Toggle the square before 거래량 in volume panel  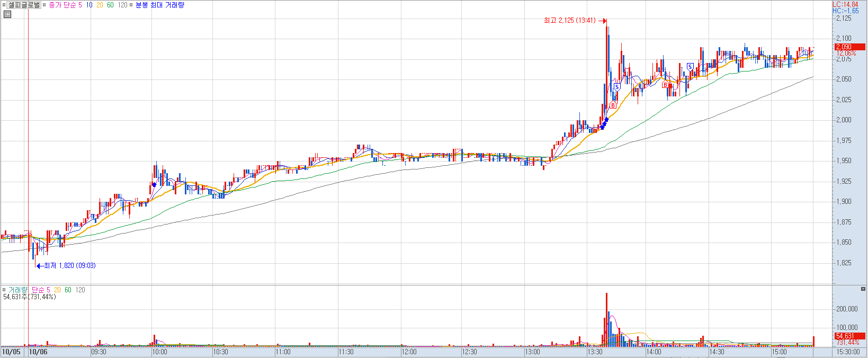[4, 290]
